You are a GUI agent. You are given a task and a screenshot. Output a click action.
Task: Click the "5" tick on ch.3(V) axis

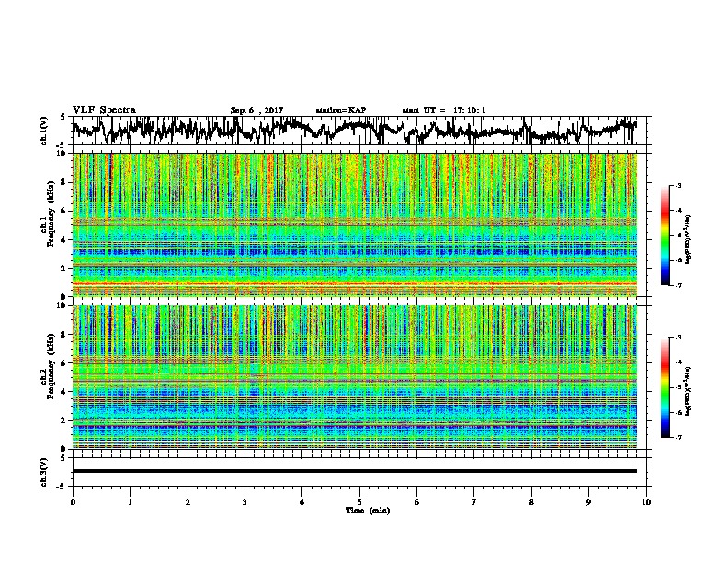click(x=63, y=458)
